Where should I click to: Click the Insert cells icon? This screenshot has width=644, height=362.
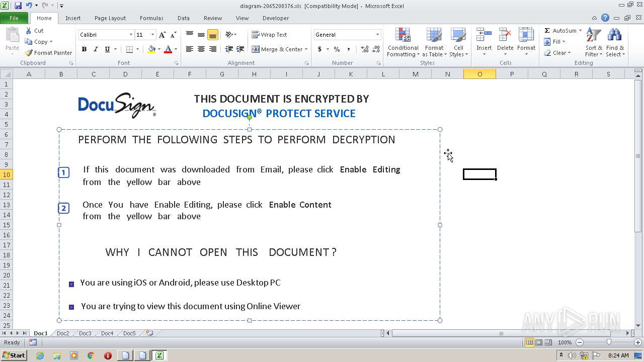[484, 35]
